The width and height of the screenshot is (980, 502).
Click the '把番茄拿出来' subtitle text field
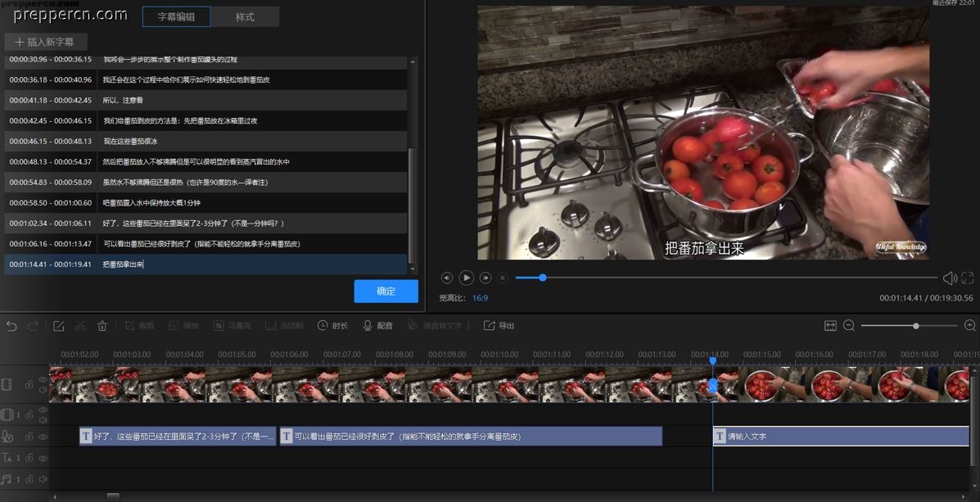tap(252, 265)
